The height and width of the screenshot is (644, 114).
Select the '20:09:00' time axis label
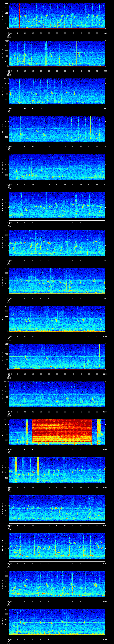pos(9,336)
